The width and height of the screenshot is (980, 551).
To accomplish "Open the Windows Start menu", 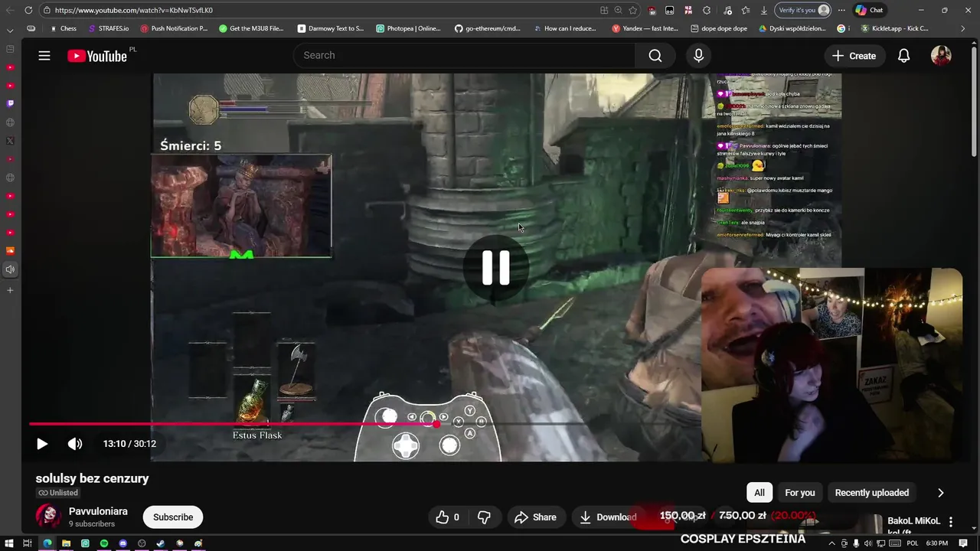I will tap(8, 543).
